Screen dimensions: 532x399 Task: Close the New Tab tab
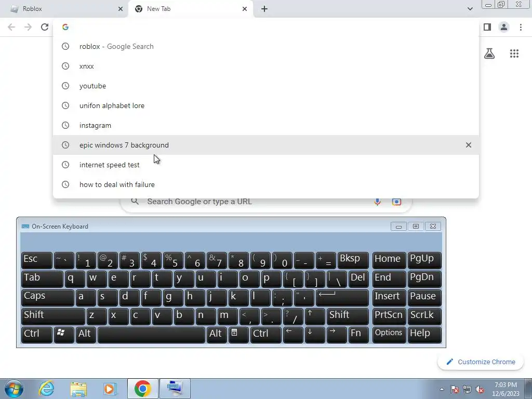click(x=245, y=9)
